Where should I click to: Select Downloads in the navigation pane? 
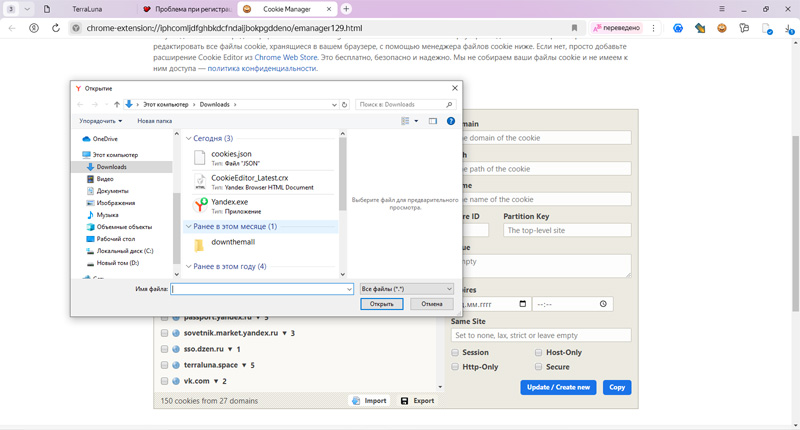point(111,167)
